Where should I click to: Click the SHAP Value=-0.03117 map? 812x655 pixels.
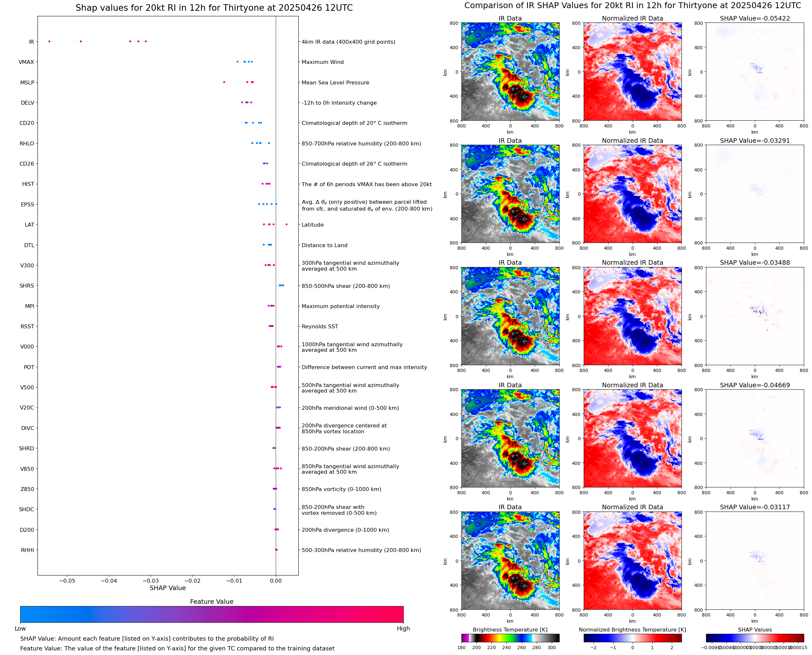click(x=754, y=561)
